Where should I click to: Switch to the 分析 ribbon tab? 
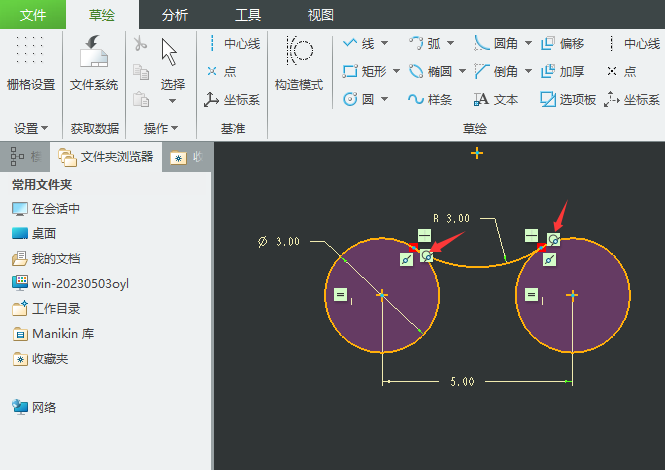coord(175,15)
